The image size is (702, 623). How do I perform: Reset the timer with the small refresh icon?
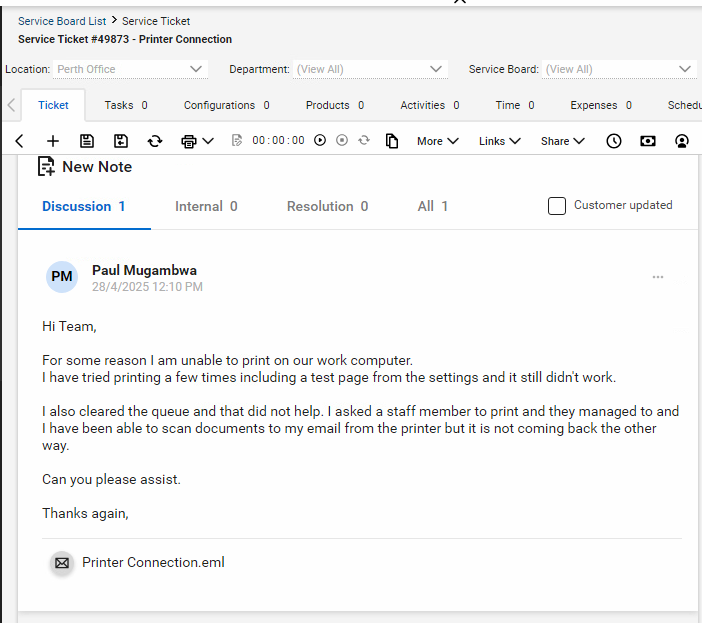pos(364,141)
